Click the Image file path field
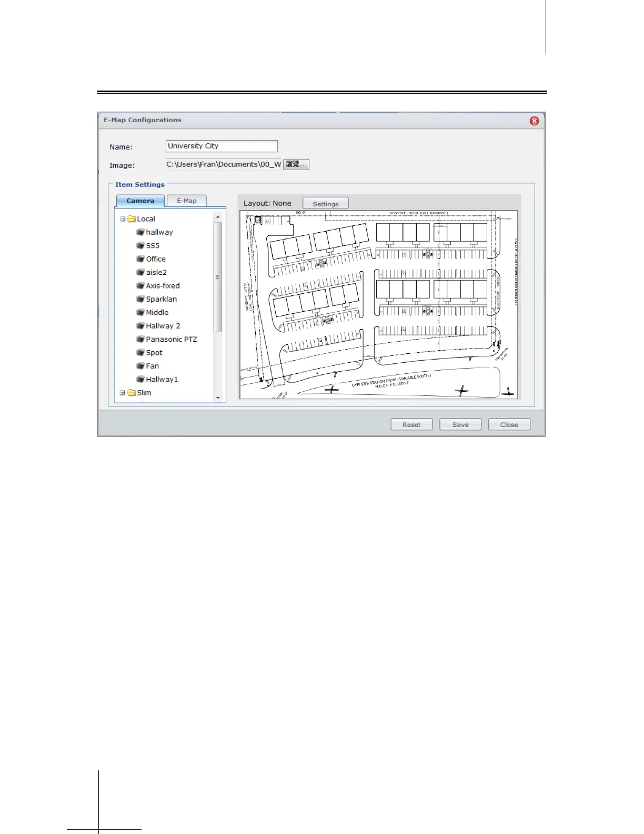 tap(224, 164)
